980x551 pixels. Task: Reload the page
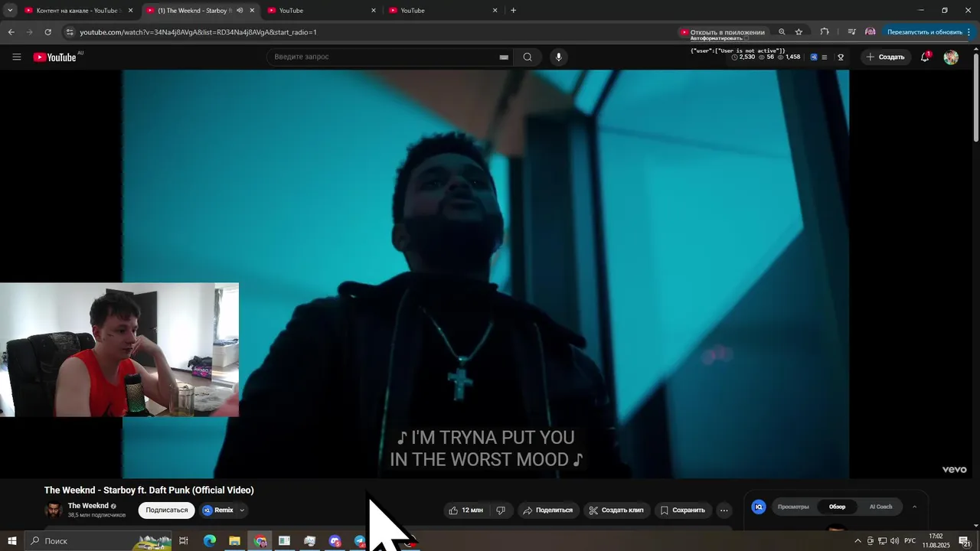[47, 32]
